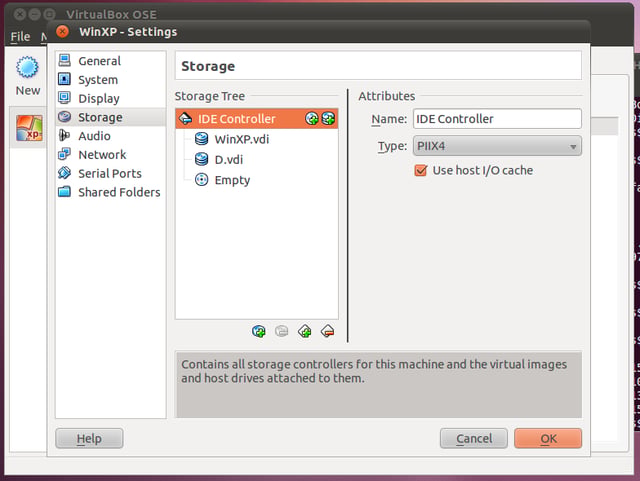
Task: Select WinXP machine icon in VirtualBox list
Action: pyautogui.click(x=29, y=128)
